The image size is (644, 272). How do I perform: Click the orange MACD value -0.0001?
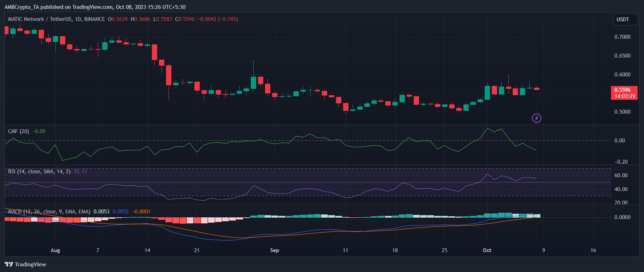(141, 212)
